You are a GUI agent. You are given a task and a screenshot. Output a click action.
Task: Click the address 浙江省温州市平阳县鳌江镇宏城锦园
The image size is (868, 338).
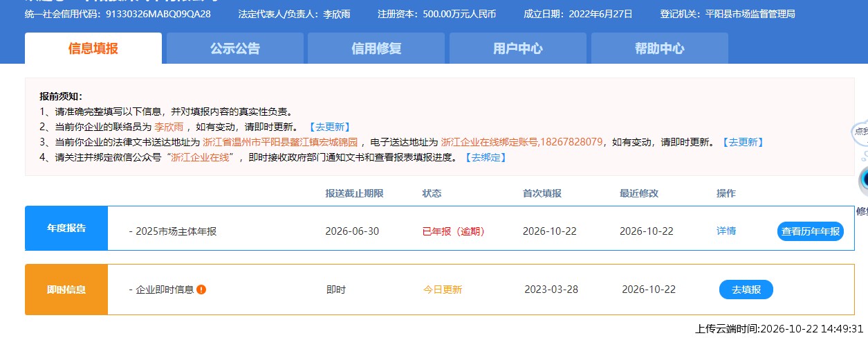[x=280, y=142]
